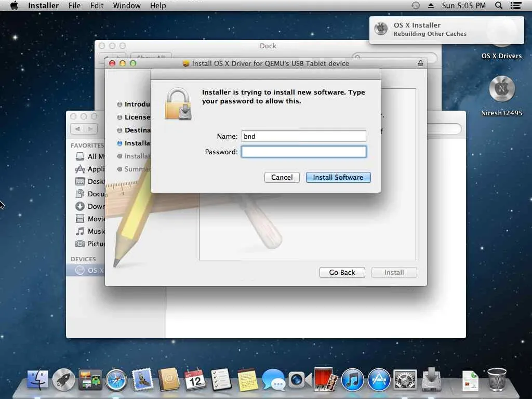Click Go Back in the installer
The height and width of the screenshot is (399, 532).
(x=342, y=272)
